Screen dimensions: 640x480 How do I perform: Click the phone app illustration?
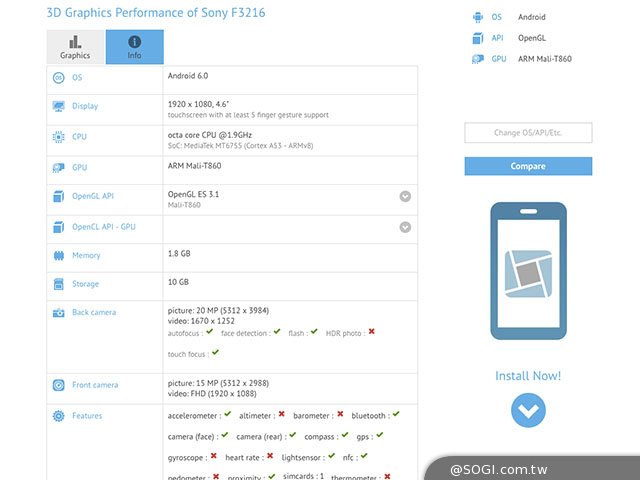click(529, 271)
